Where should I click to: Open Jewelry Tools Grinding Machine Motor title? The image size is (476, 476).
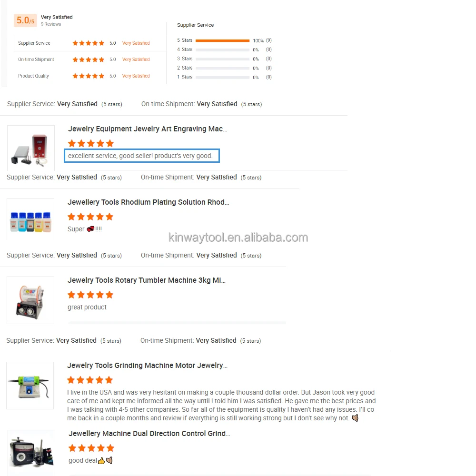coord(147,366)
